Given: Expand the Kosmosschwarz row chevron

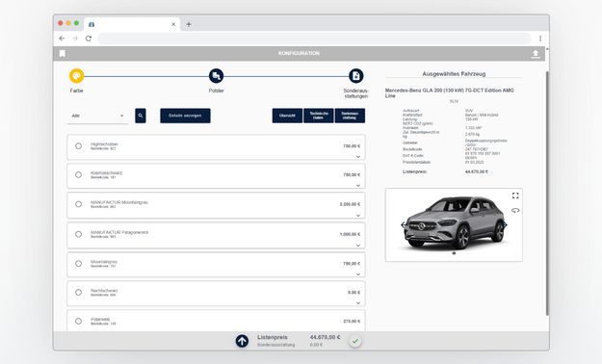Looking at the screenshot, I should click(358, 186).
